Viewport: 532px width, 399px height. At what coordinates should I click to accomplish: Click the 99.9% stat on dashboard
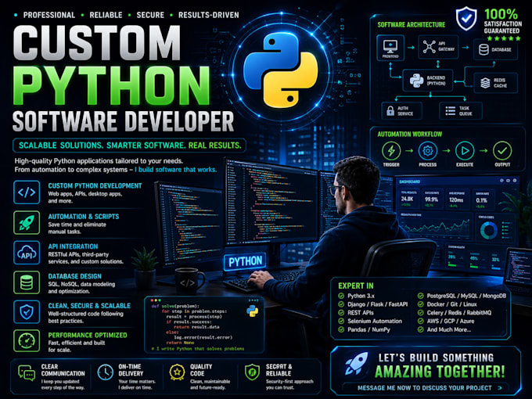pyautogui.click(x=431, y=199)
